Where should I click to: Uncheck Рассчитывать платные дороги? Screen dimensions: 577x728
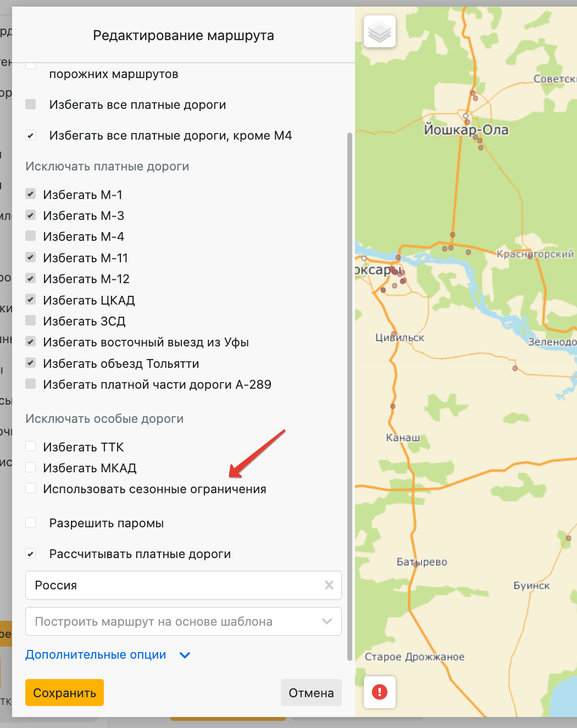[x=31, y=554]
